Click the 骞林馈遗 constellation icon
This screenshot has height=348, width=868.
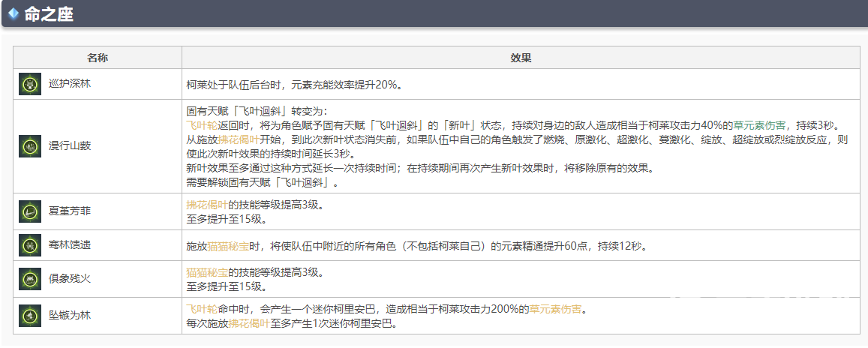(29, 245)
